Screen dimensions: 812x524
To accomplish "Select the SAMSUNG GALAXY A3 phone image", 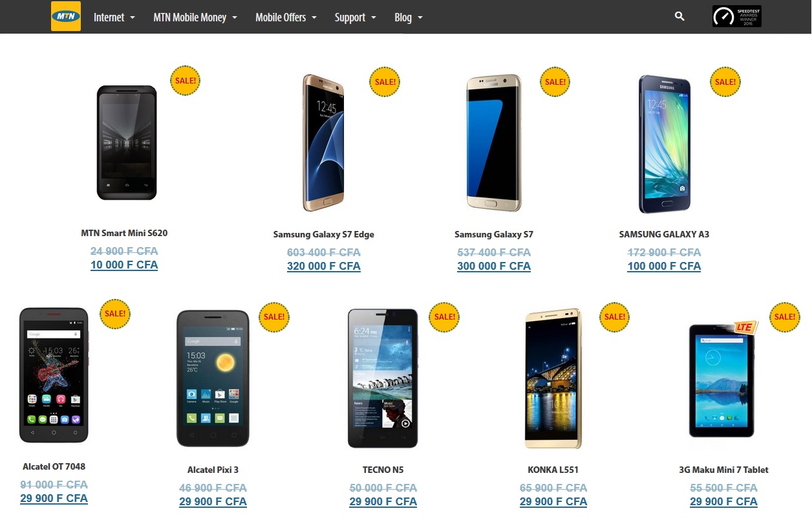I will coord(665,144).
